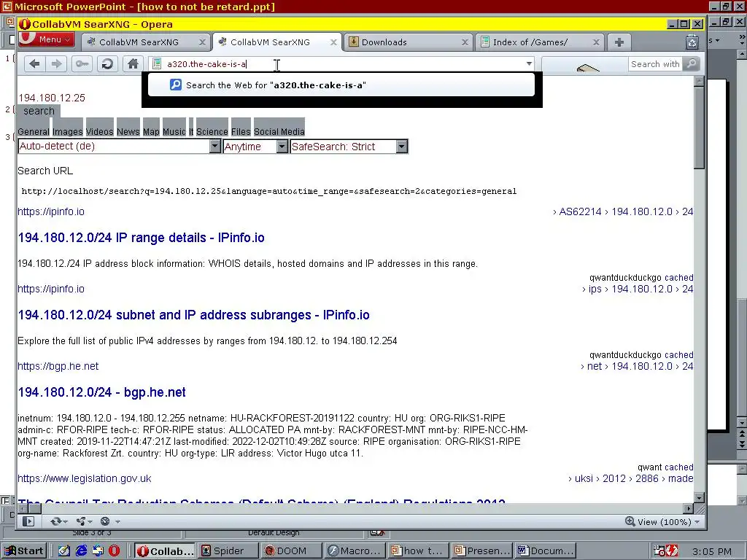Viewport: 747px width, 560px height.
Task: Launch Opera from the quick launch icon
Action: pyautogui.click(x=115, y=551)
